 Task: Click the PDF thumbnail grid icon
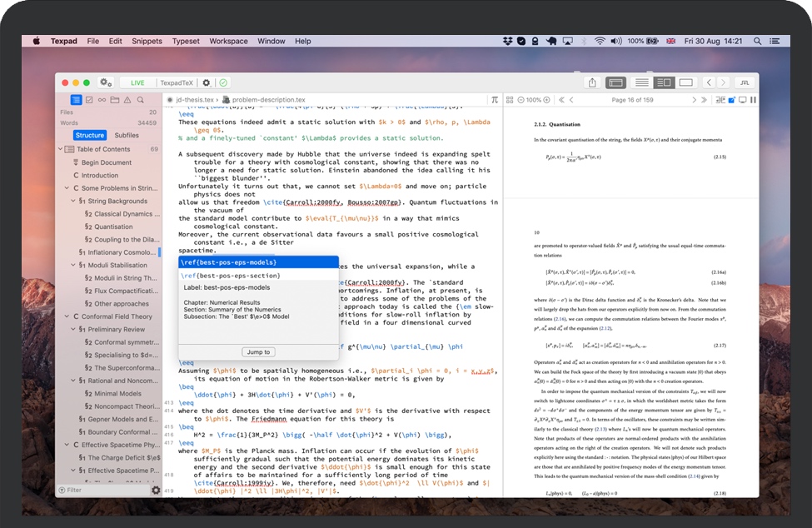coord(511,100)
